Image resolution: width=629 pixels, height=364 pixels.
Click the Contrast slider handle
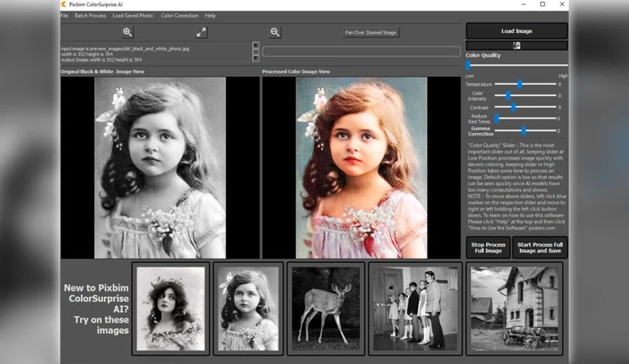[513, 107]
